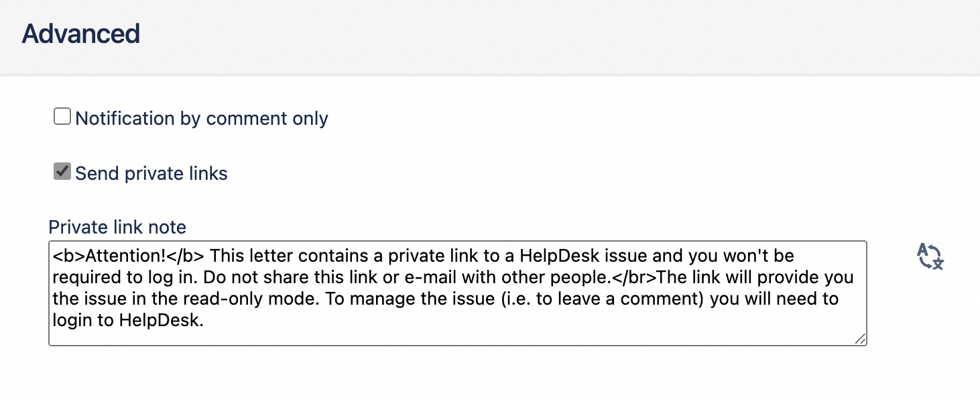This screenshot has width=980, height=400.
Task: Click the "Send private links" label text
Action: point(151,174)
